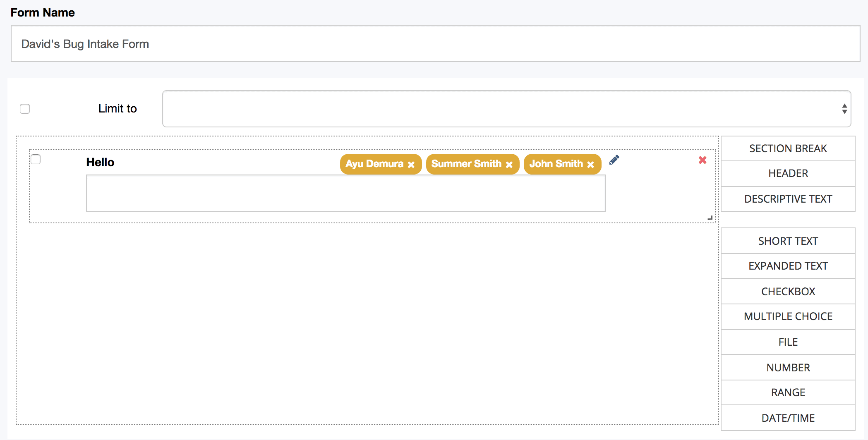Add a FILE upload field
Screen dimensions: 868x440
tap(788, 342)
